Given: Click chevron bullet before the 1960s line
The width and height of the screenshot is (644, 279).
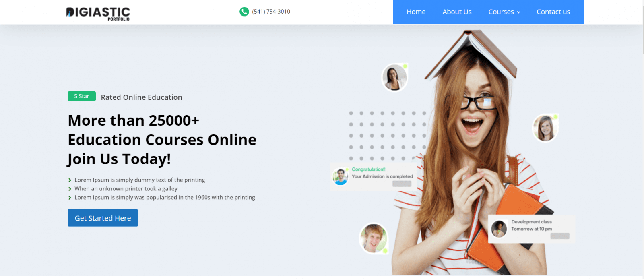Looking at the screenshot, I should pos(70,198).
